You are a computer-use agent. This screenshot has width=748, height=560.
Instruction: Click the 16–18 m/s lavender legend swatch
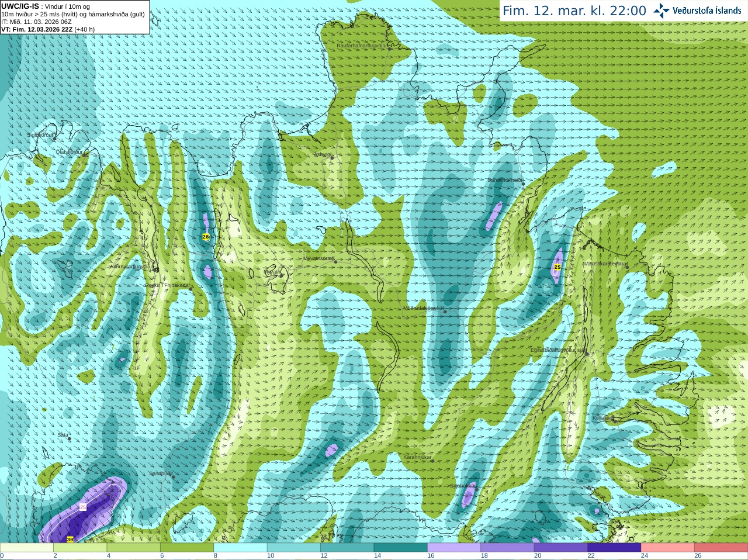(x=454, y=548)
